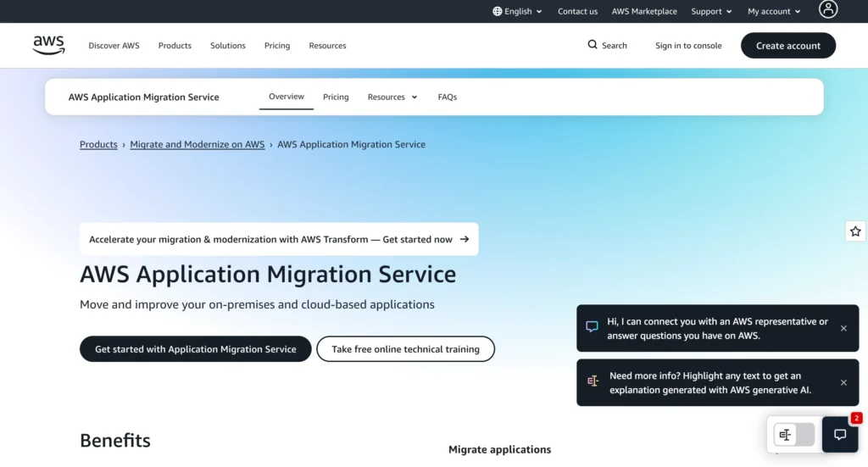Dismiss the generative AI explanation notification
The image size is (868, 467).
point(843,382)
